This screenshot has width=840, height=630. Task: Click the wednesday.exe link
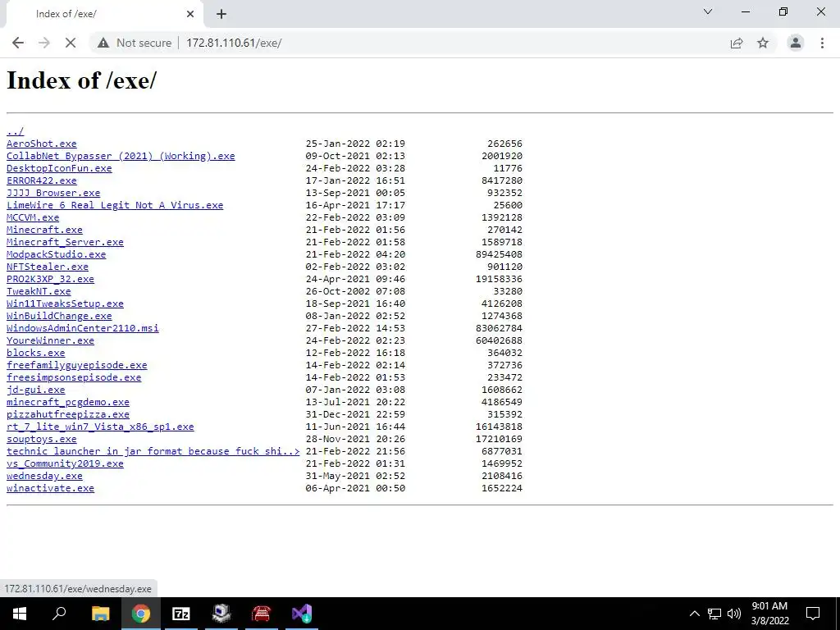point(44,477)
